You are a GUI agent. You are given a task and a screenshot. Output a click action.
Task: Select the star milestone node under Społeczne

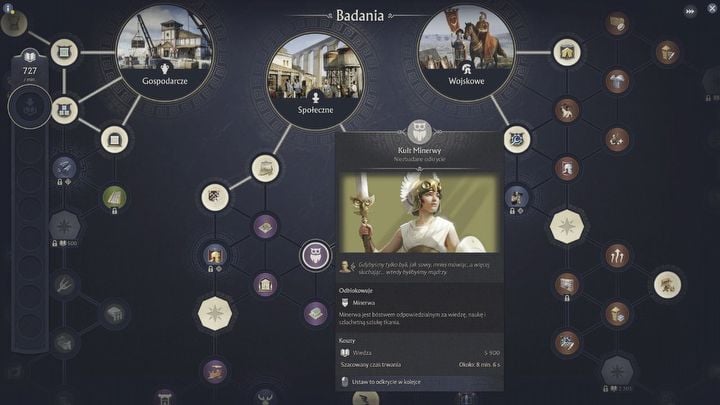[x=215, y=314]
